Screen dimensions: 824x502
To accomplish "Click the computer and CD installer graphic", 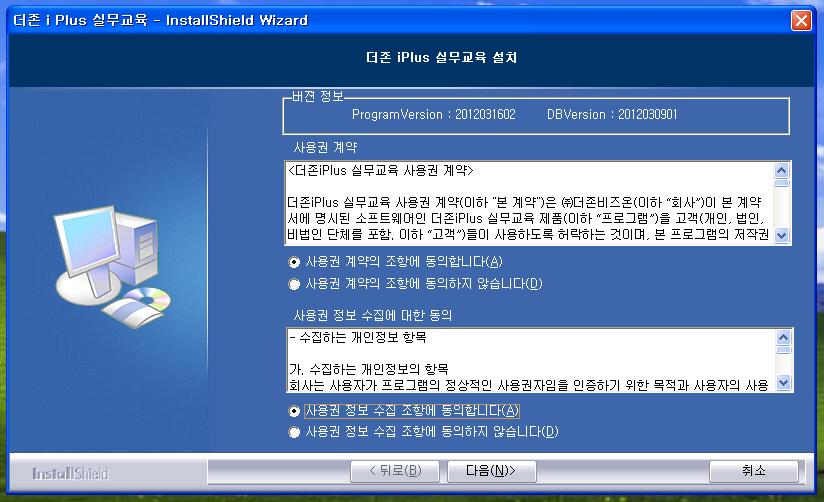I will click(112, 267).
